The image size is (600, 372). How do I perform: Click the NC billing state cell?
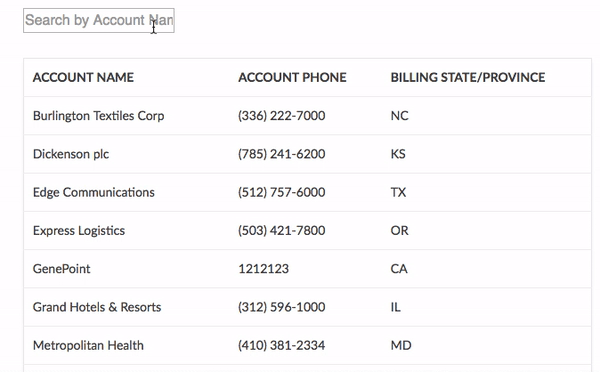click(x=399, y=116)
